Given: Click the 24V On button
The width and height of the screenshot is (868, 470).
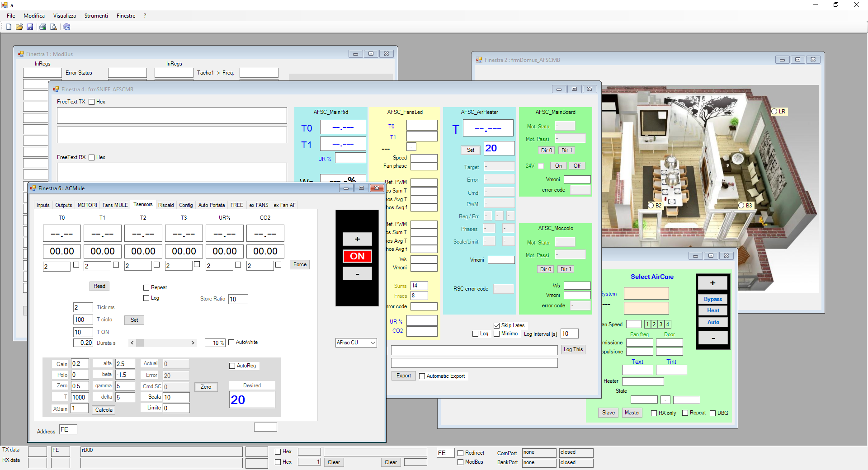Looking at the screenshot, I should [559, 166].
